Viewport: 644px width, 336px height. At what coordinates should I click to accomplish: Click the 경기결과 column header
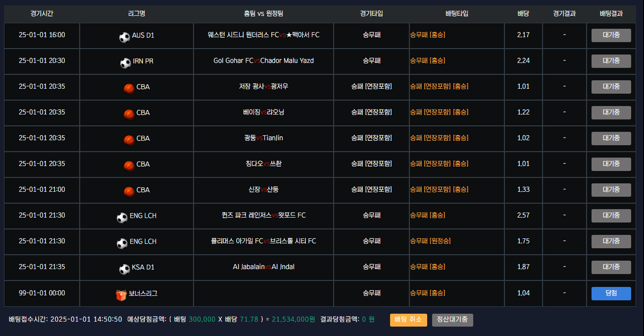click(564, 14)
